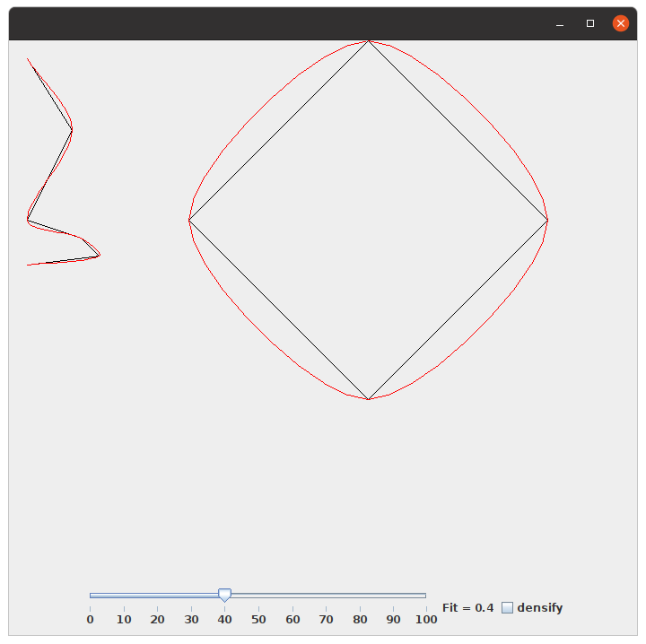Minimize the window
Screen dimensions: 646x644
coord(560,25)
